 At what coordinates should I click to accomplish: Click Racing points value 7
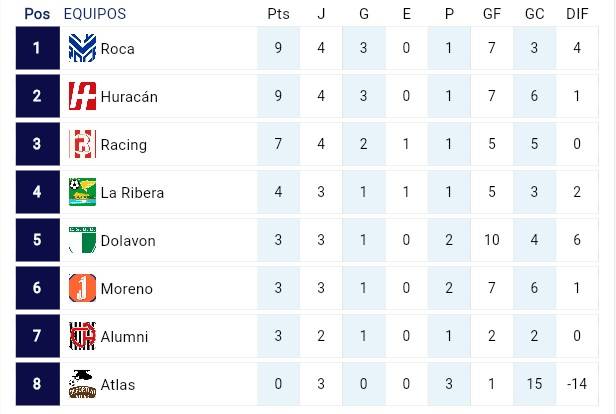click(278, 145)
